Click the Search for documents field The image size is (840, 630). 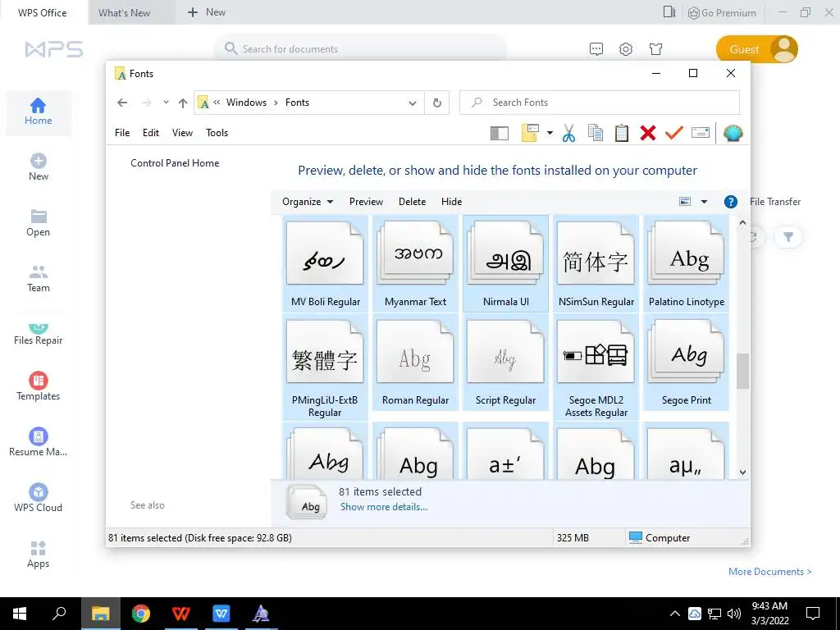coord(360,48)
